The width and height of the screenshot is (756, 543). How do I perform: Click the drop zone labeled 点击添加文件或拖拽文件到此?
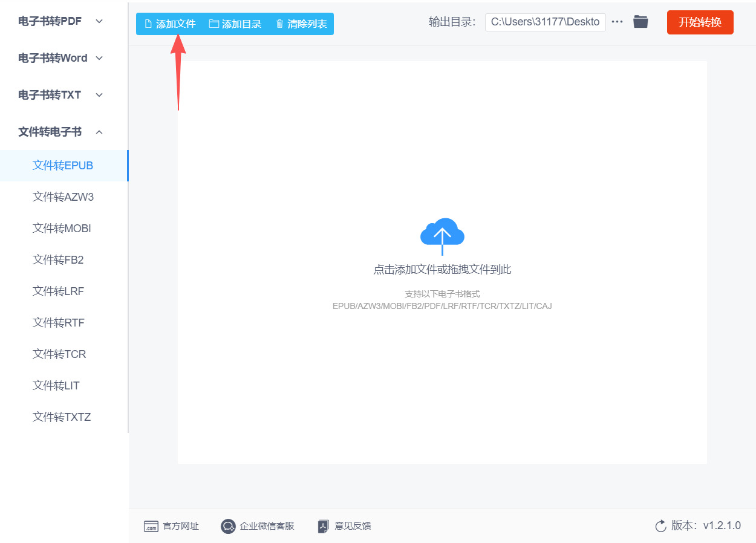442,269
